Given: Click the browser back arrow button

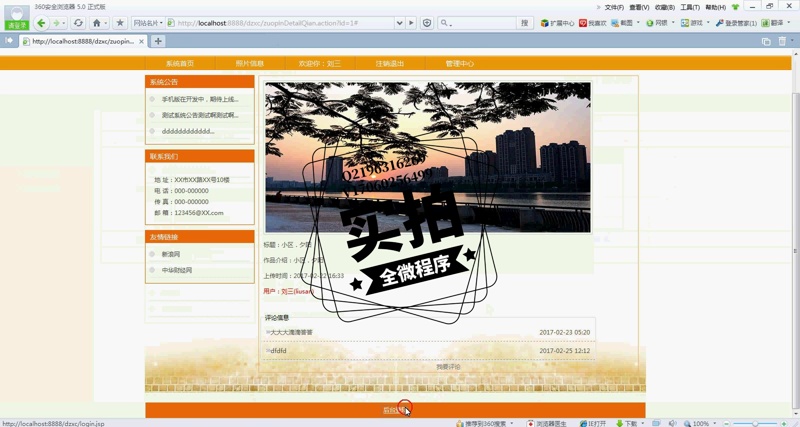Looking at the screenshot, I should [41, 23].
